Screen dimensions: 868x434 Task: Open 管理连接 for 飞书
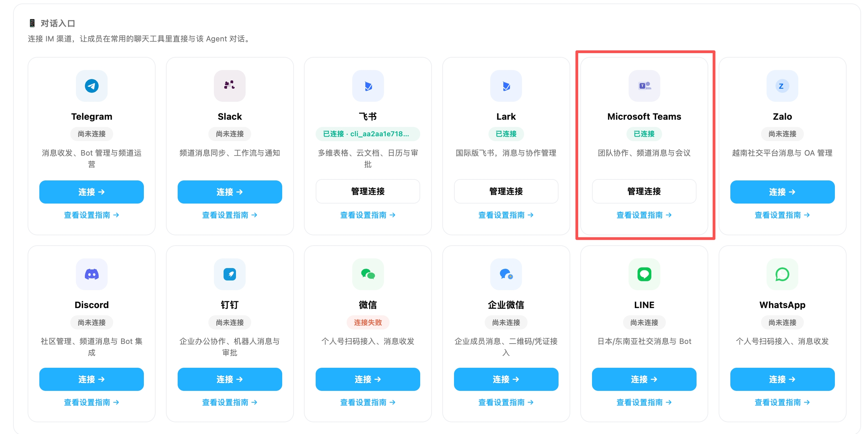pos(368,191)
